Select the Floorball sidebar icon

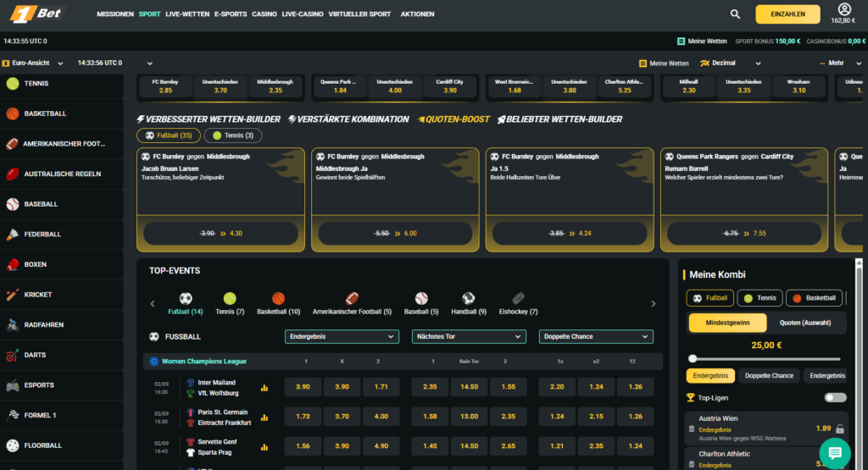tap(13, 445)
